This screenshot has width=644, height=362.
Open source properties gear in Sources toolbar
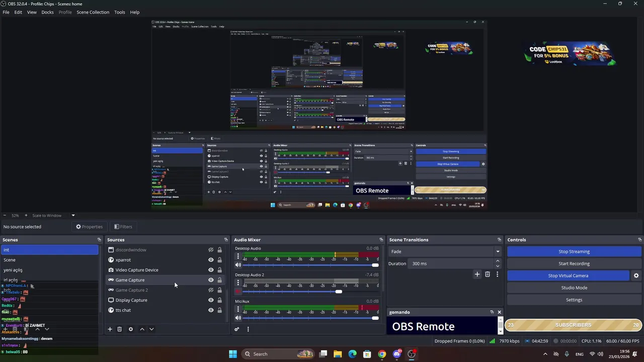tap(131, 329)
